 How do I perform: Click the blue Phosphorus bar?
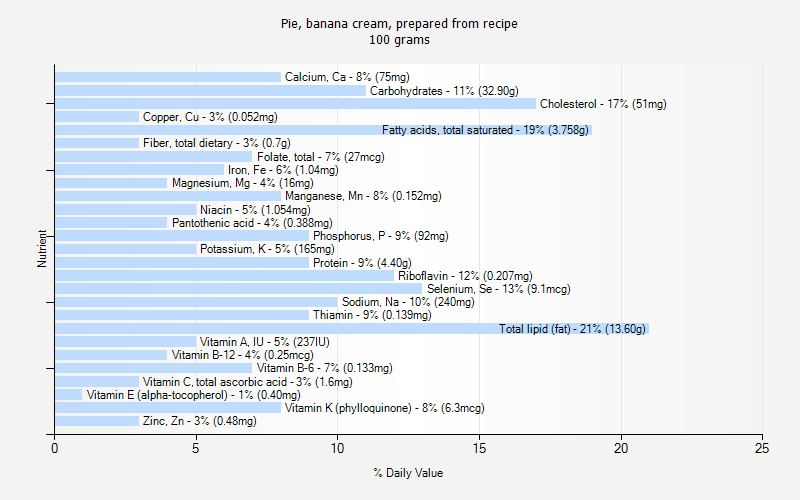(182, 236)
